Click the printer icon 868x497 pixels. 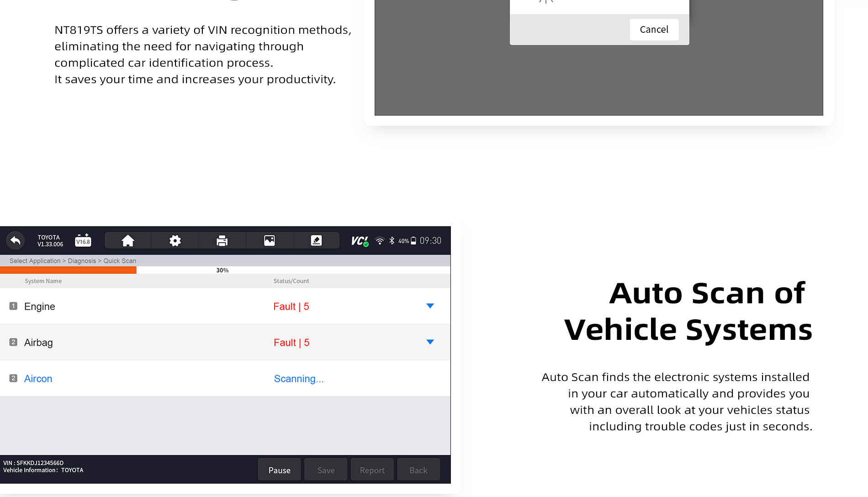[222, 240]
